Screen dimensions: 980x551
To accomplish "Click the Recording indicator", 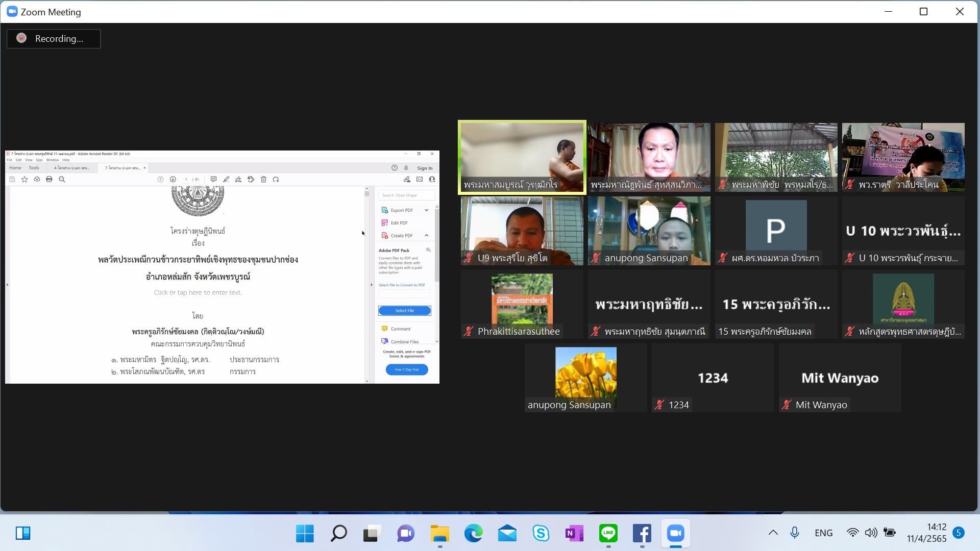I will pyautogui.click(x=54, y=39).
